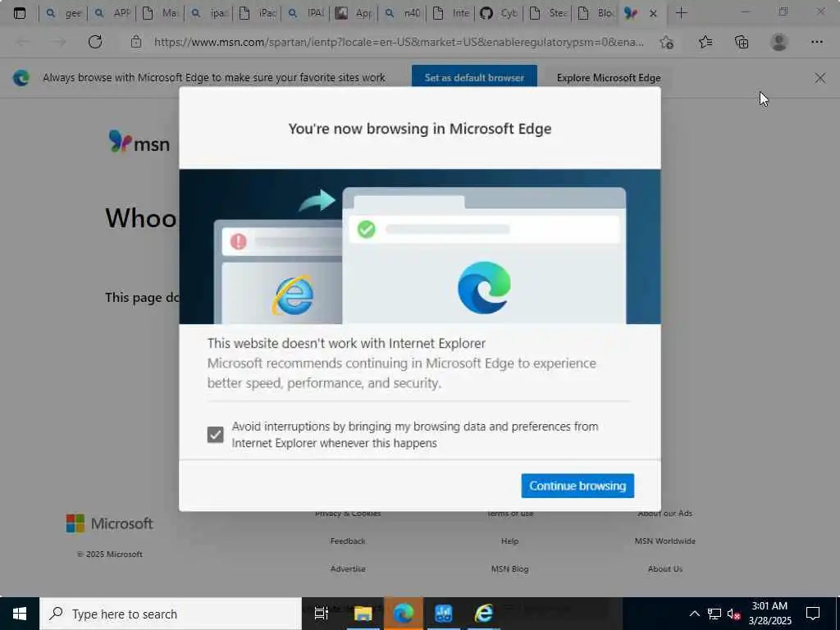The height and width of the screenshot is (630, 840).
Task: Uncheck the bring browsing data checkbox
Action: coord(216,435)
